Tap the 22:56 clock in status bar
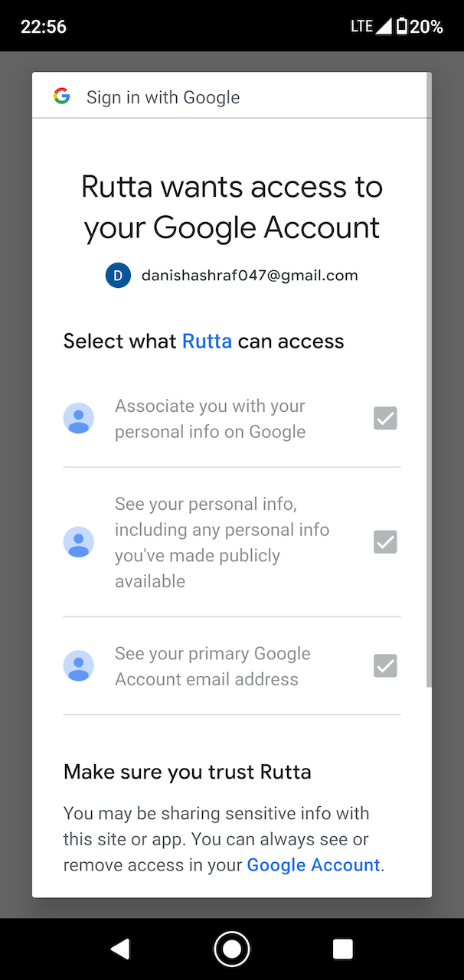 pyautogui.click(x=44, y=27)
